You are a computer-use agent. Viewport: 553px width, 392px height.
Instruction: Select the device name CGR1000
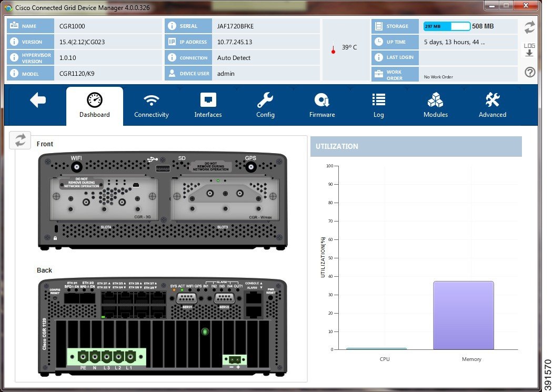tap(72, 26)
